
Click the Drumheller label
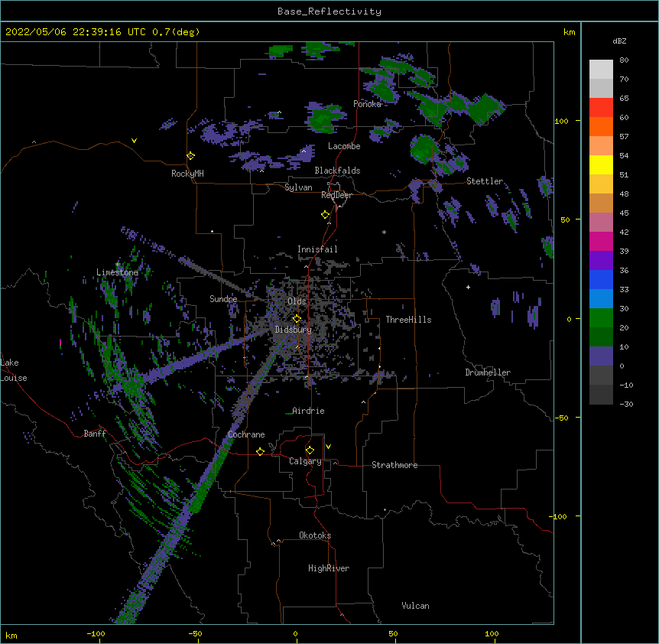[488, 372]
